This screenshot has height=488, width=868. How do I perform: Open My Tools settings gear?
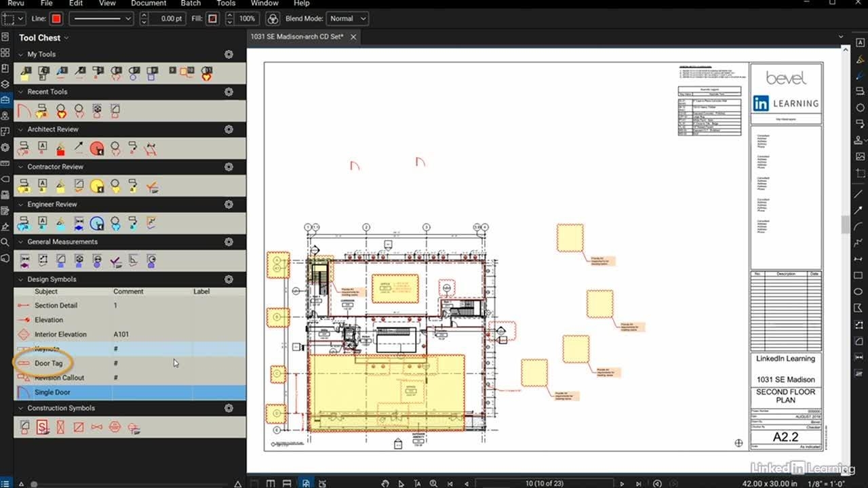tap(229, 54)
